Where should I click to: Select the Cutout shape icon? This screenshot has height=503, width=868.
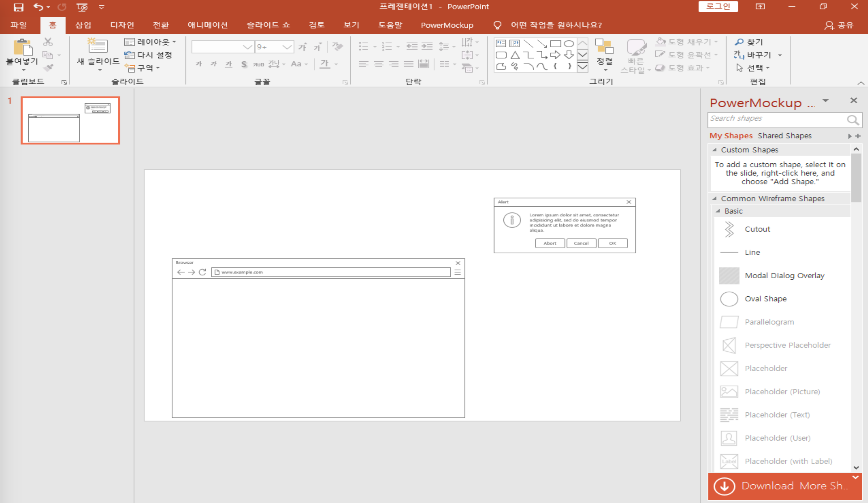tap(729, 229)
